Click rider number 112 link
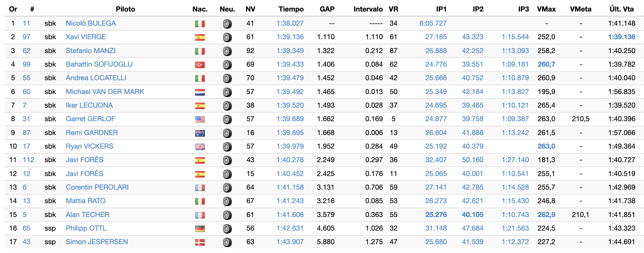Viewport: 644px width, 253px height. point(28,160)
